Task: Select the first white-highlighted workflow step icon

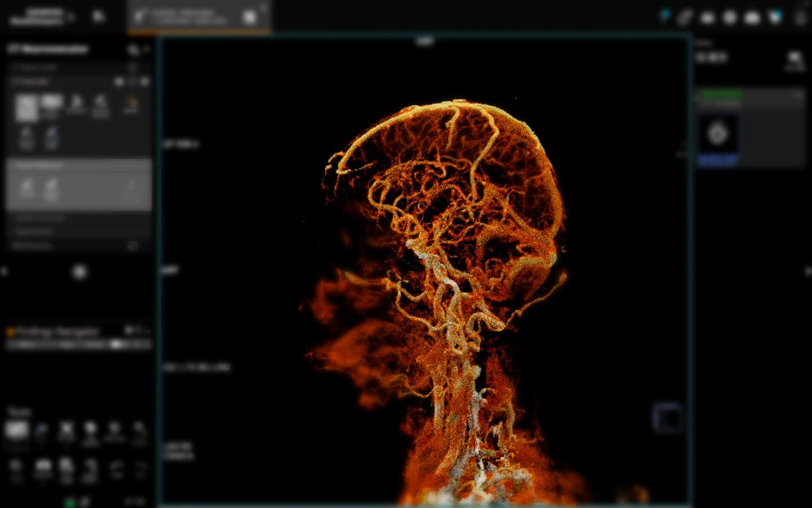Action: 27,107
